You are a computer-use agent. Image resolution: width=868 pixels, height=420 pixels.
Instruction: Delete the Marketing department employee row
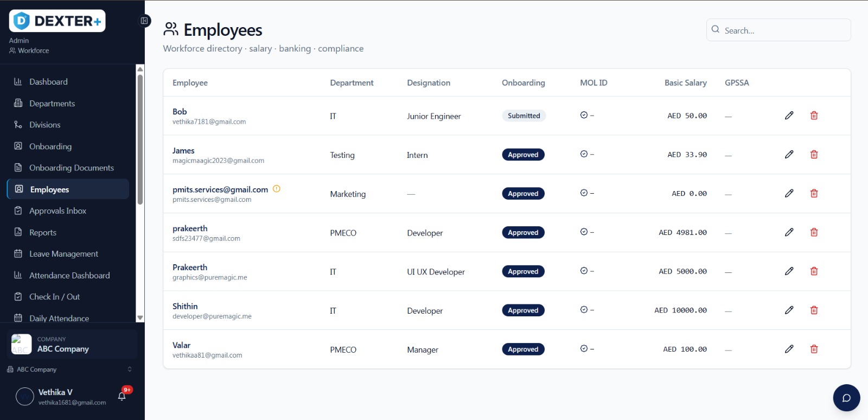pyautogui.click(x=814, y=193)
